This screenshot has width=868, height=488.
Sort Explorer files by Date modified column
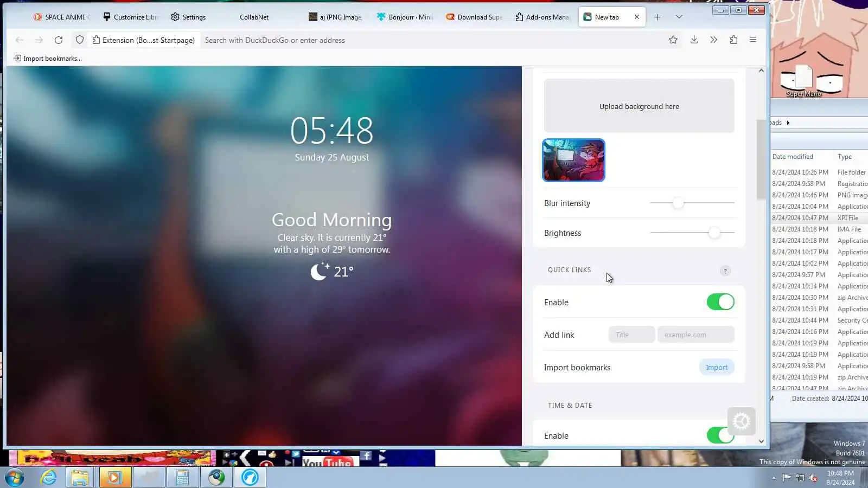(x=793, y=157)
